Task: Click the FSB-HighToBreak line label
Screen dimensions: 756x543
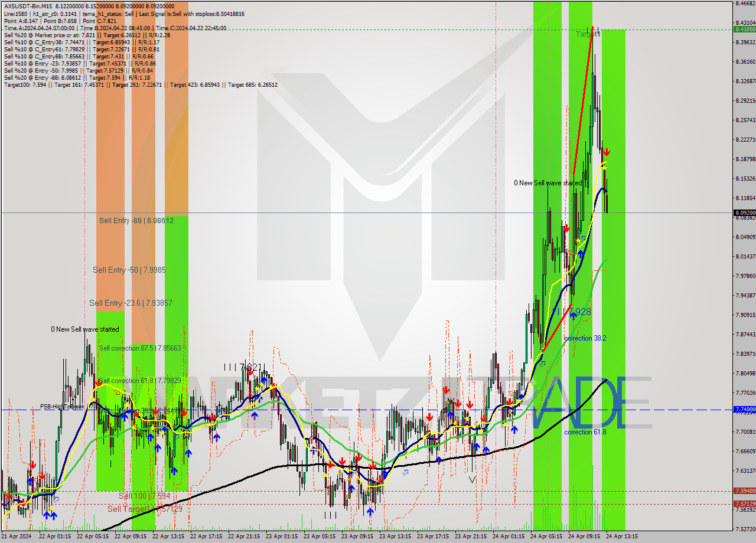Action: pos(62,406)
